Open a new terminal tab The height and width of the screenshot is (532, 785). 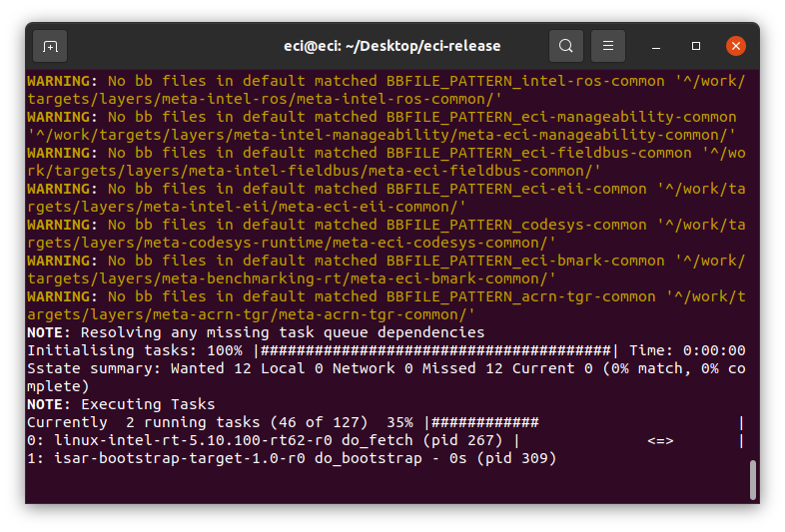pos(50,46)
